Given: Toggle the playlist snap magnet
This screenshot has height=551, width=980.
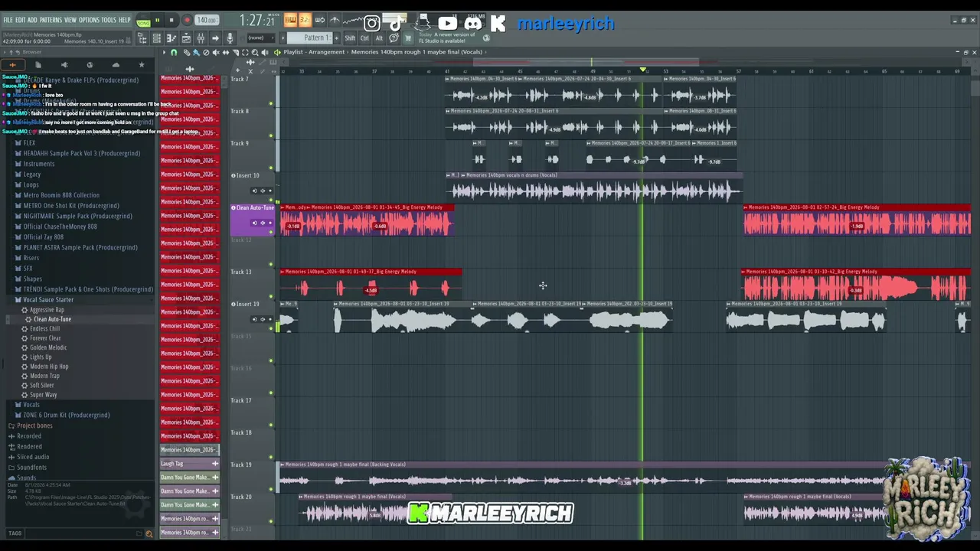Looking at the screenshot, I should pyautogui.click(x=174, y=52).
